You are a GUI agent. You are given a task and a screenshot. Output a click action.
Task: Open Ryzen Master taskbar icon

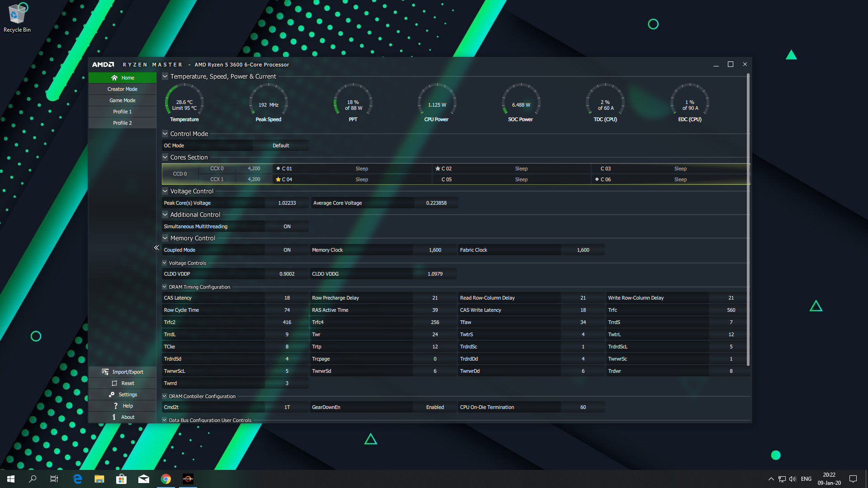click(x=188, y=479)
